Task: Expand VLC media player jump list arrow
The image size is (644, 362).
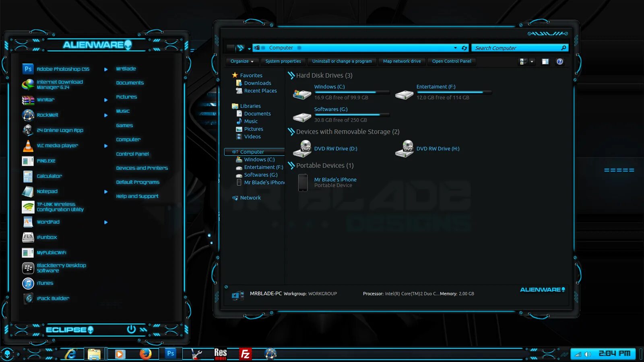Action: (x=106, y=146)
